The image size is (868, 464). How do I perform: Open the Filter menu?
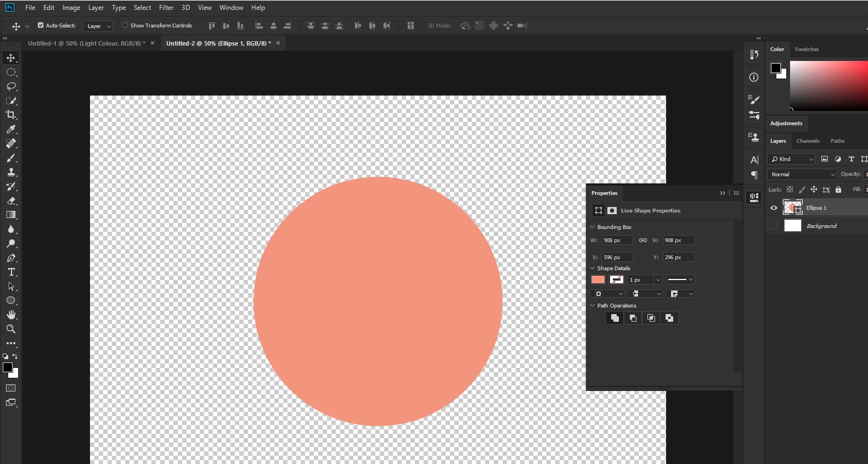coord(166,8)
